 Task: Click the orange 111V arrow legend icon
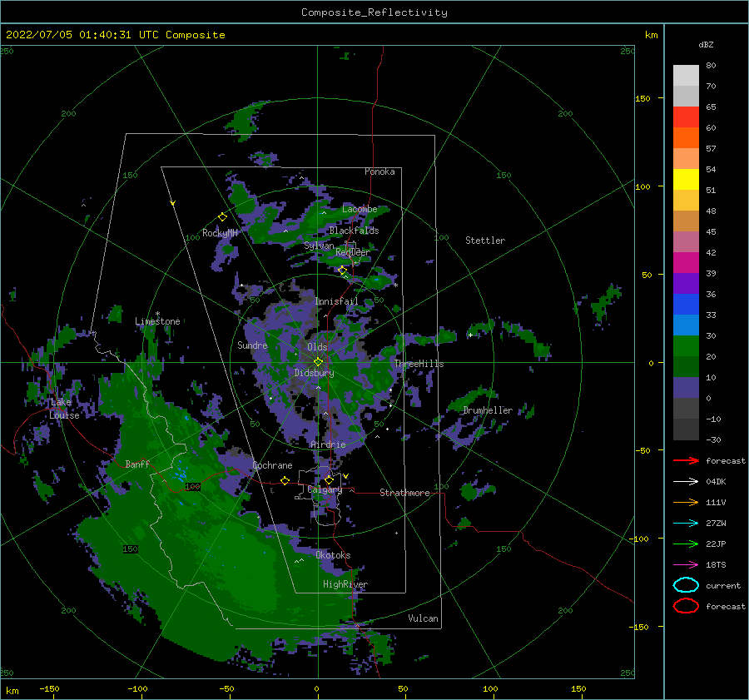click(686, 502)
